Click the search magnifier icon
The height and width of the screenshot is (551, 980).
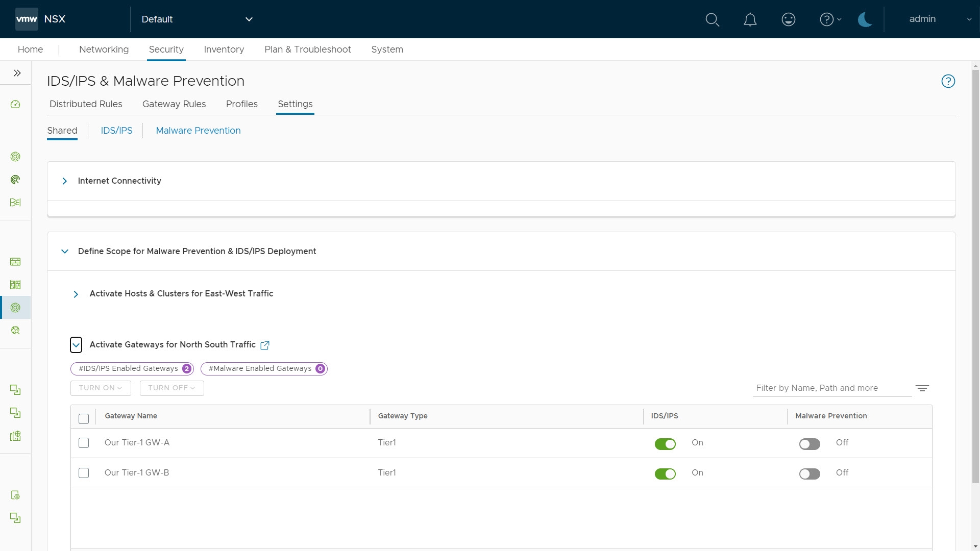click(712, 19)
